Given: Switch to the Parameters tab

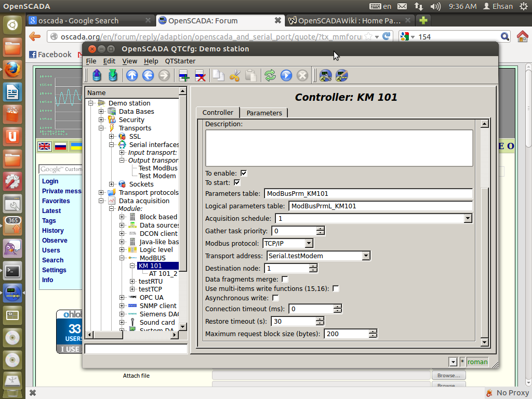Looking at the screenshot, I should point(264,113).
